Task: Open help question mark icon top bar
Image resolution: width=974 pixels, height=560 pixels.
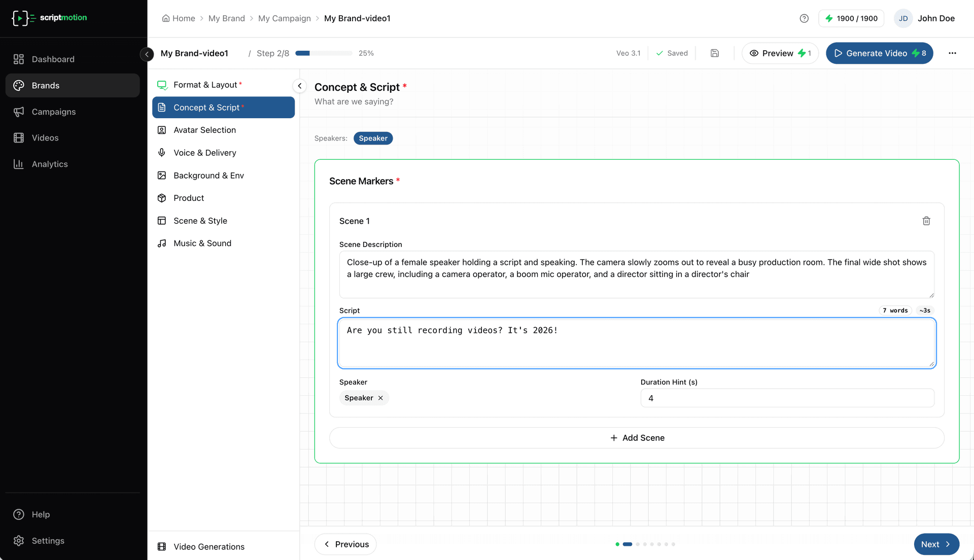Action: click(x=804, y=18)
